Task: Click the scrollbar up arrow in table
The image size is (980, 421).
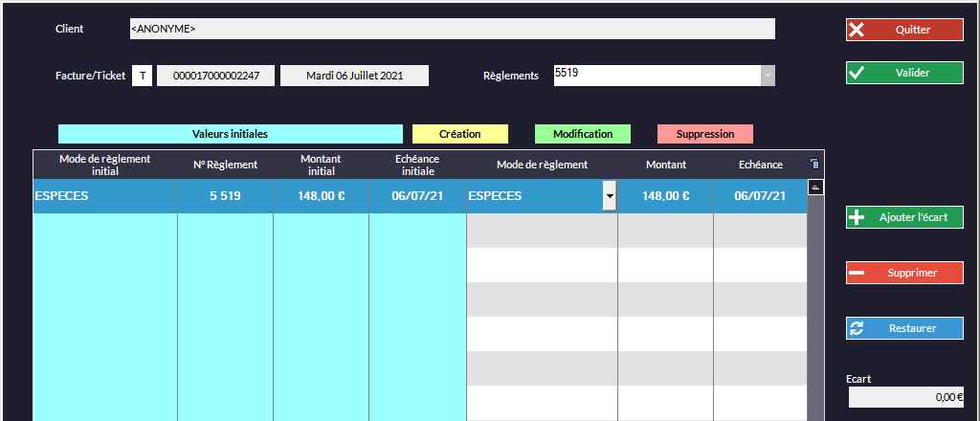Action: [x=816, y=188]
